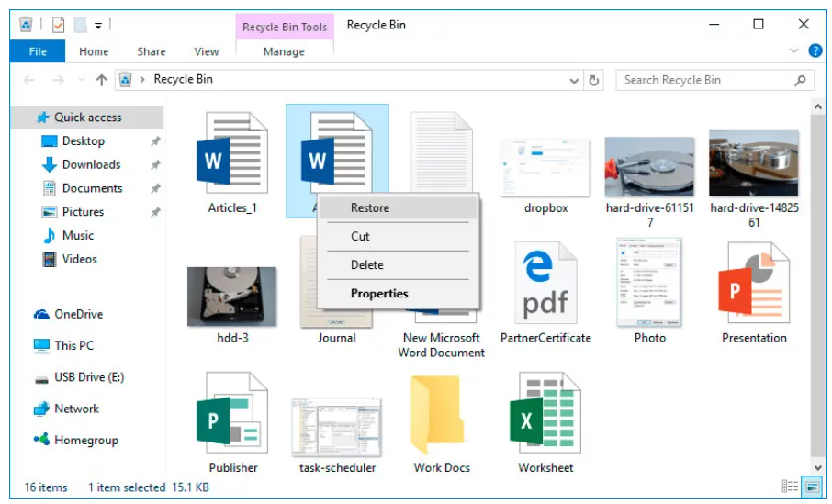Open the File menu tab
The width and height of the screenshot is (832, 504).
point(38,51)
